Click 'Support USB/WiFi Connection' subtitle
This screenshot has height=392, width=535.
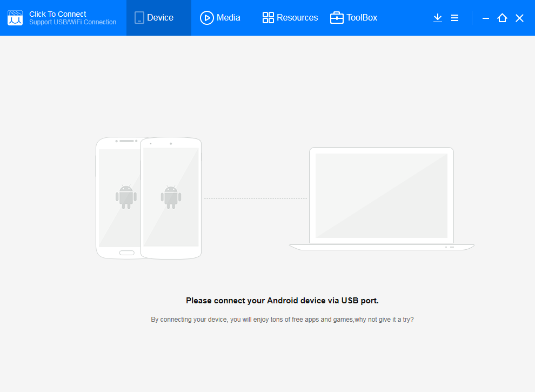(x=72, y=22)
